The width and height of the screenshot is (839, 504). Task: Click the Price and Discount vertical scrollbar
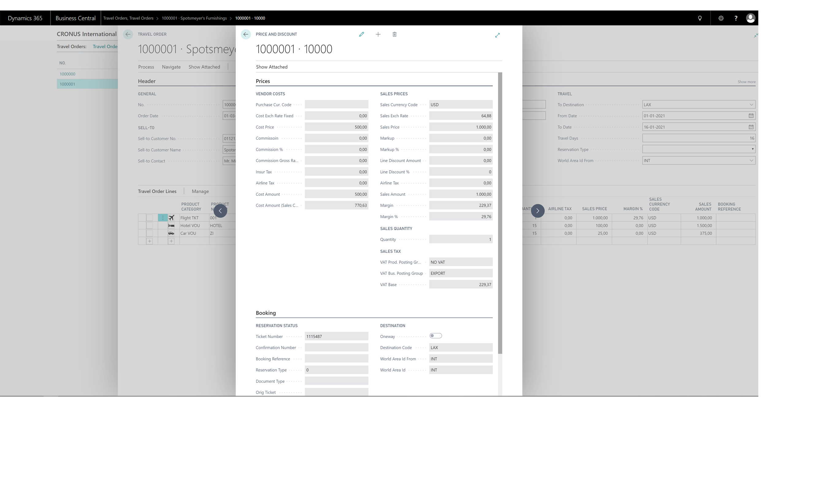500,213
